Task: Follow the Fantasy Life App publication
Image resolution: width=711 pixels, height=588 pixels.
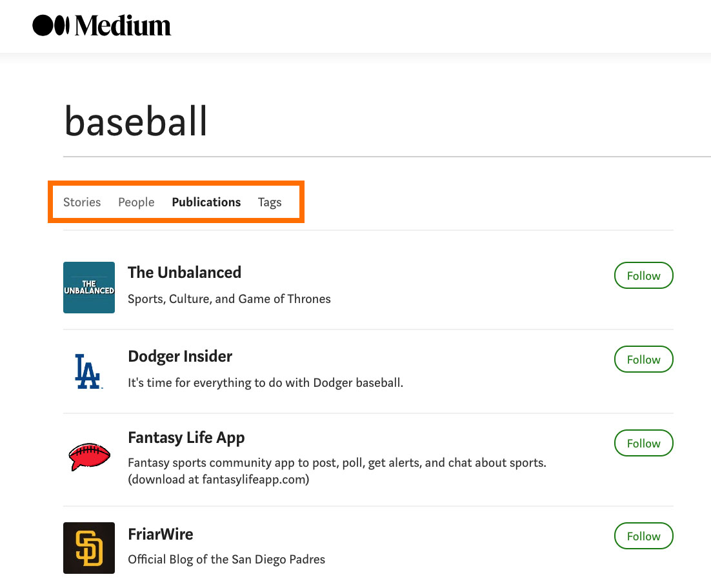Action: [x=643, y=443]
